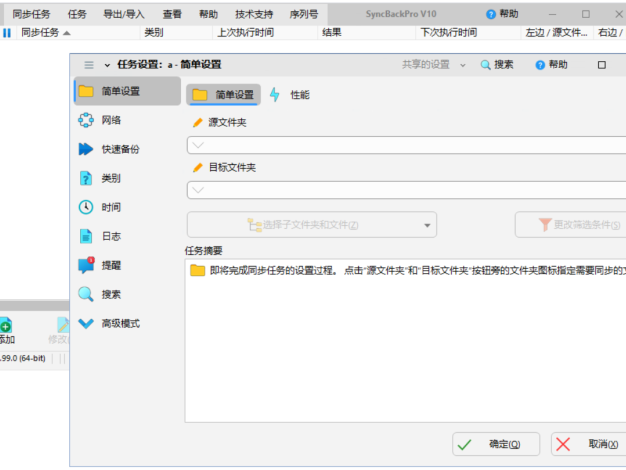This screenshot has height=470, width=626.
Task: Click 帮助 label in dialog title bar
Action: 558,65
